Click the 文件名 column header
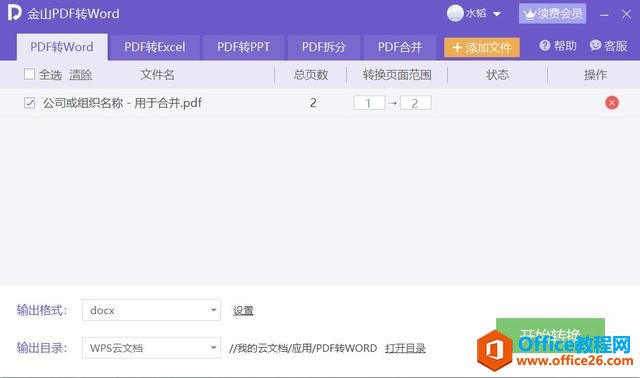 point(158,75)
